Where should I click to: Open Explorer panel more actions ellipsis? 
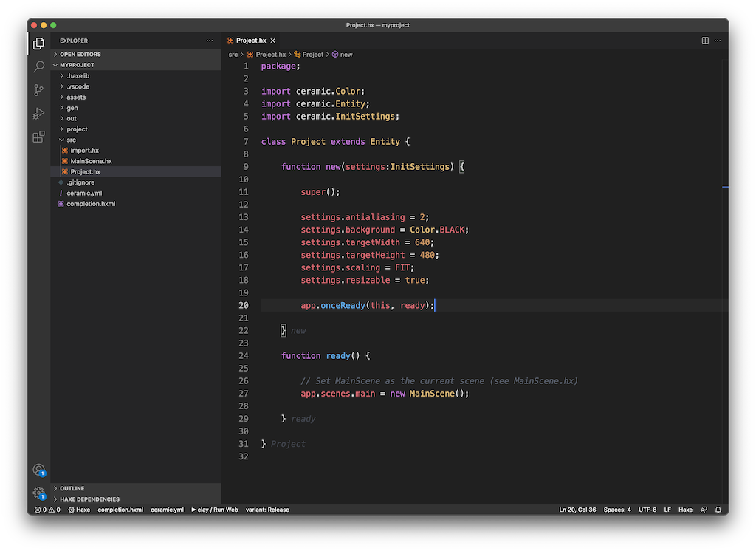click(x=210, y=41)
